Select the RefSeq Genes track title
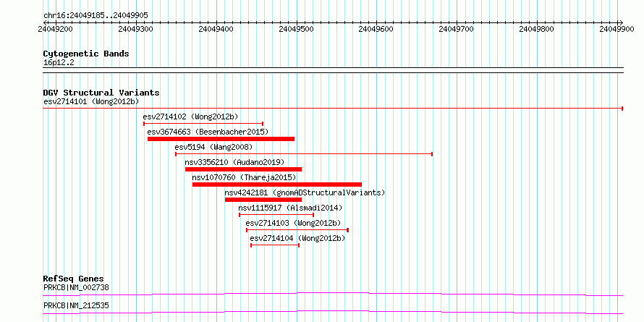Image resolution: width=644 pixels, height=322 pixels. point(74,279)
